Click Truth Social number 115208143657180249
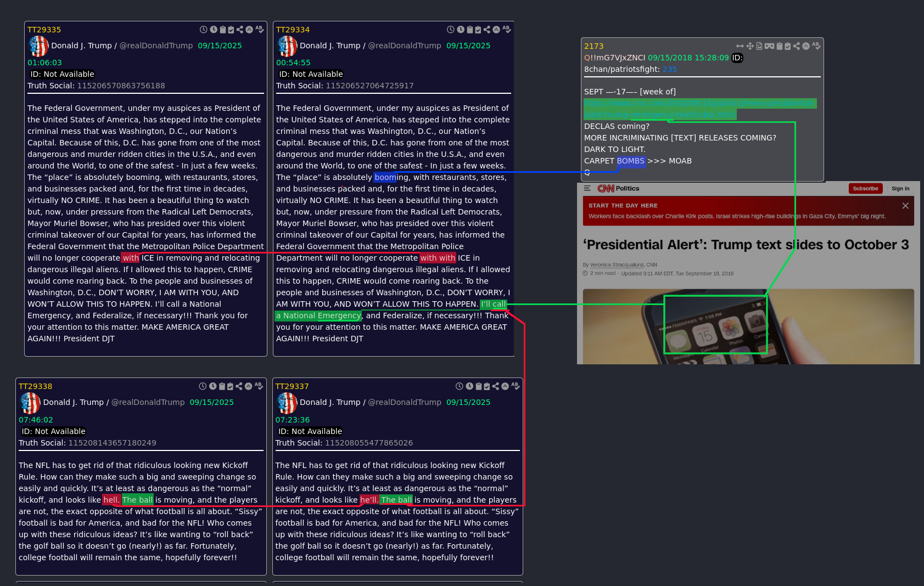The height and width of the screenshot is (586, 924). point(112,443)
